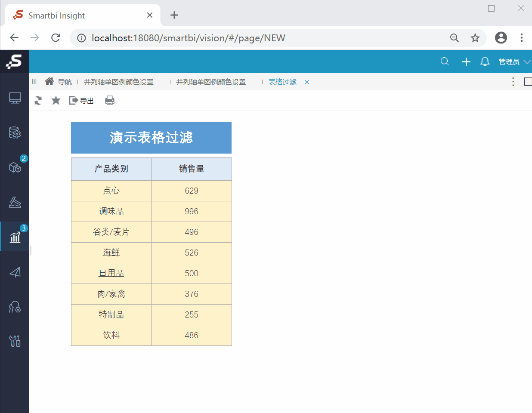Image resolution: width=532 pixels, height=413 pixels.
Task: Open the browser zoom magnifier icon
Action: (x=454, y=38)
